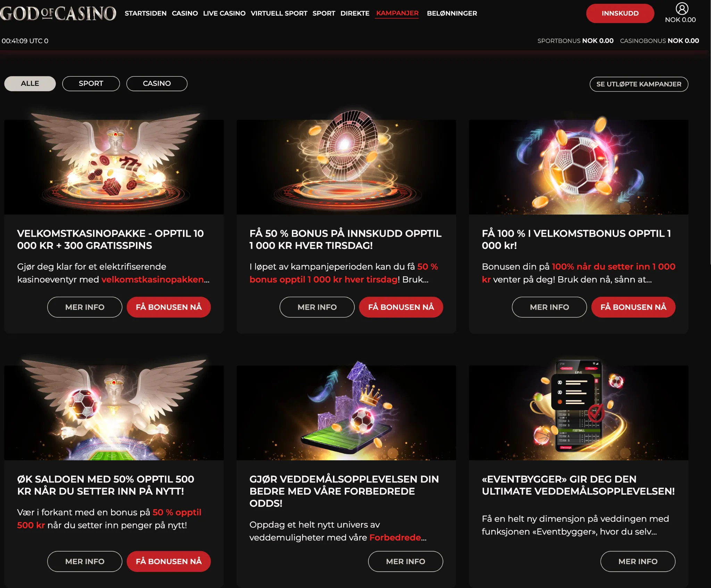Open the winged god welcome casino package image

114,163
